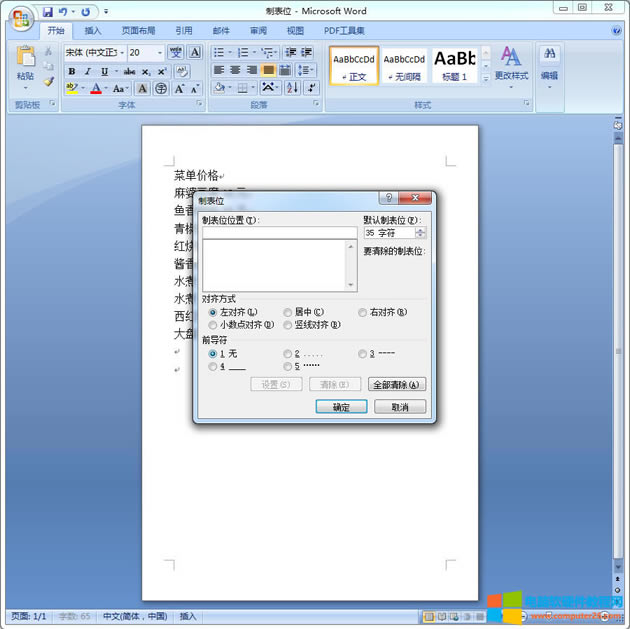Screen dimensions: 630x629
Task: Select the 居中 (center) alignment radio button
Action: (288, 313)
